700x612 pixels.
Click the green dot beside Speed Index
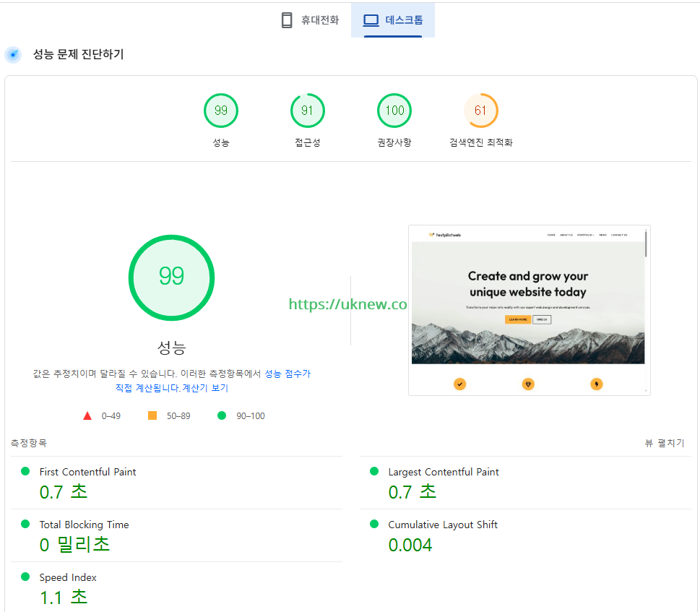[x=26, y=577]
